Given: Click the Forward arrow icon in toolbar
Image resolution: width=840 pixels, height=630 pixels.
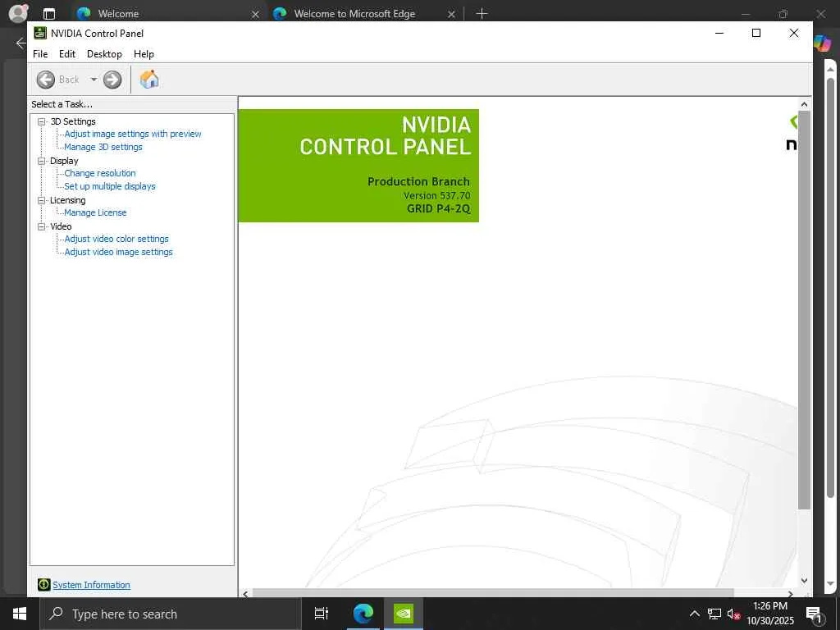Looking at the screenshot, I should click(x=112, y=80).
